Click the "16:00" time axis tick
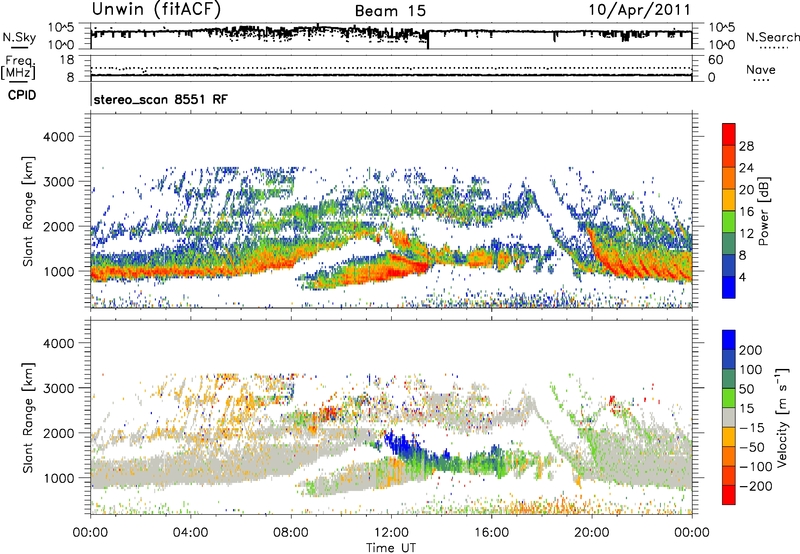Screen dimensions: 800x554 491,533
